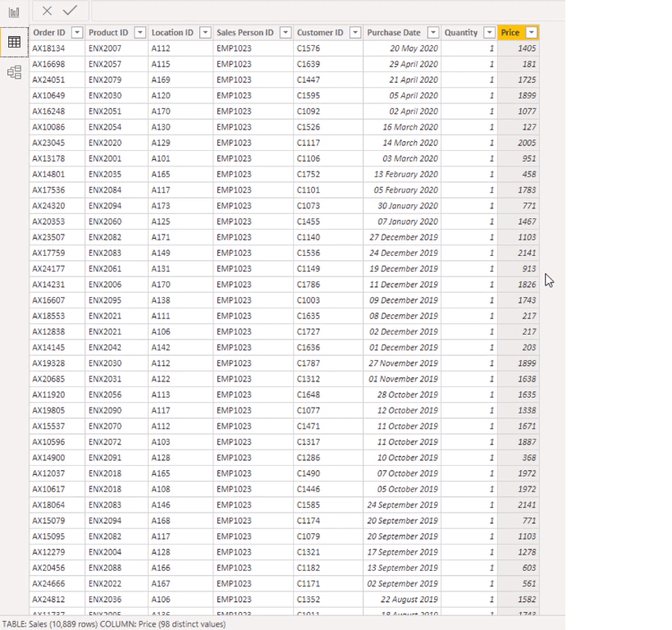Select the Purchase Date column header

(x=402, y=33)
